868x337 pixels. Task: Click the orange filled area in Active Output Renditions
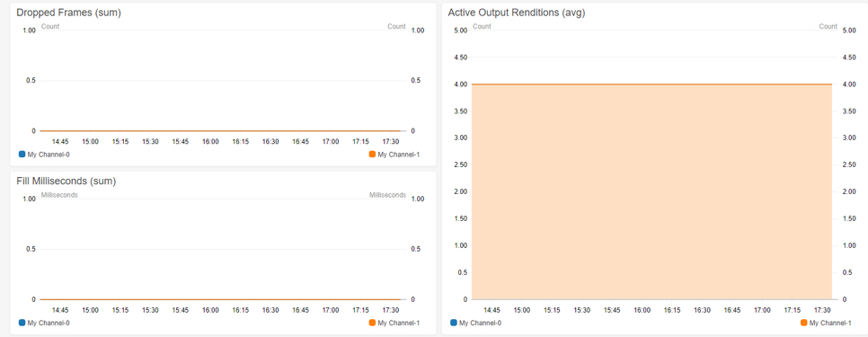click(x=651, y=191)
